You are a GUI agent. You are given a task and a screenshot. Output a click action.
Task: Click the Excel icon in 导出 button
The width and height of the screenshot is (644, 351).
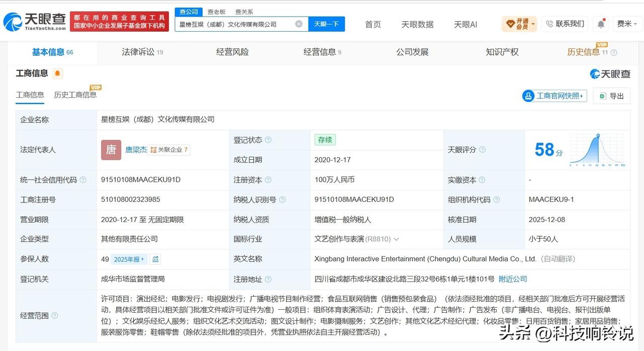pos(603,96)
